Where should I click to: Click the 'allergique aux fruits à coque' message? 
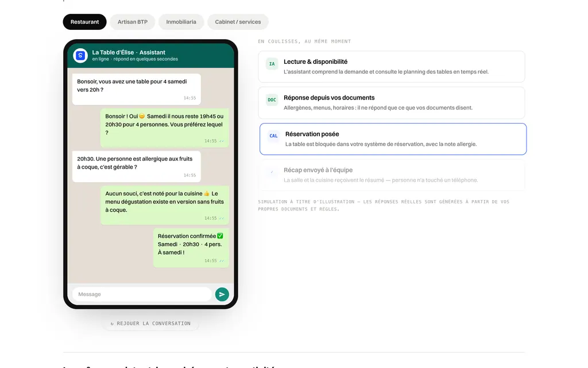pyautogui.click(x=137, y=167)
